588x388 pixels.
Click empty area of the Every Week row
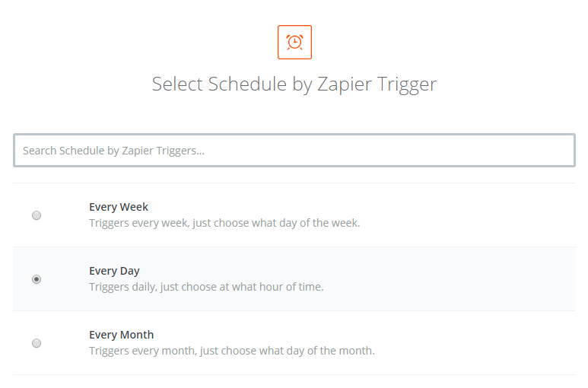469,215
